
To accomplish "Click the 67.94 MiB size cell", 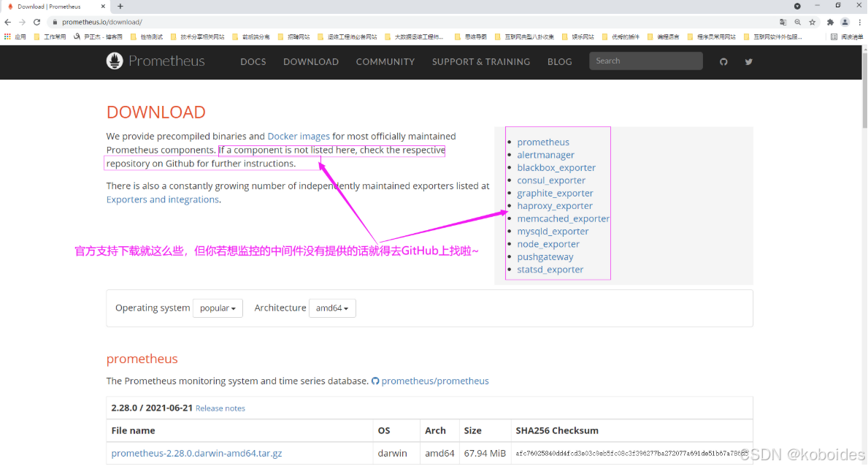I will click(485, 453).
